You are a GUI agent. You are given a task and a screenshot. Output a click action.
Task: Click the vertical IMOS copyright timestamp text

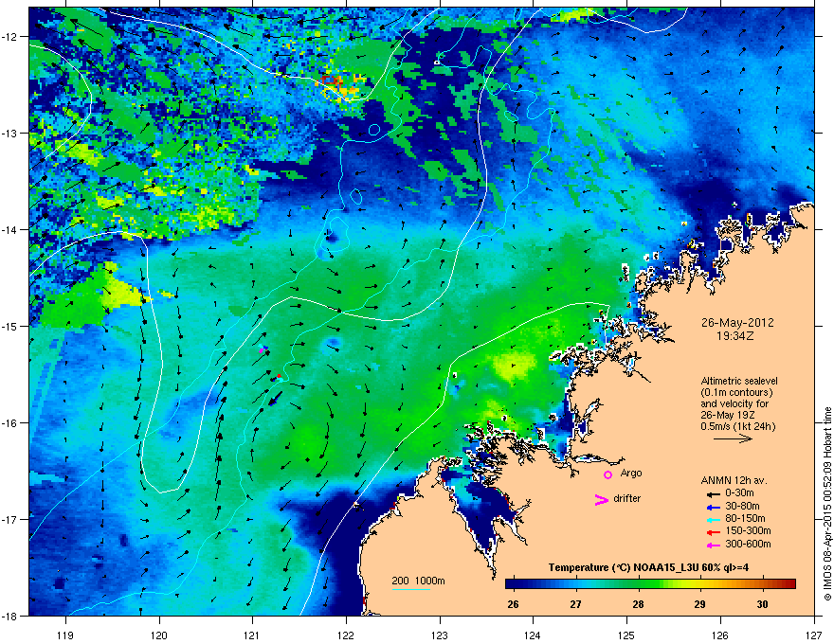(827, 504)
